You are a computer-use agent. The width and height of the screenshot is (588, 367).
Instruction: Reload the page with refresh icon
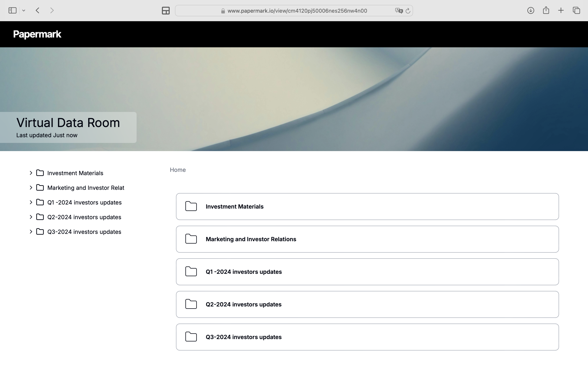(408, 11)
